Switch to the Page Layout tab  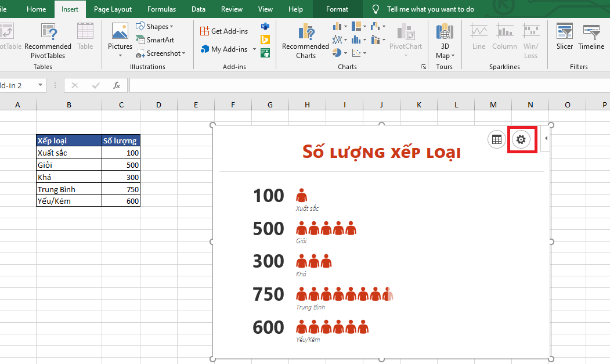[113, 9]
